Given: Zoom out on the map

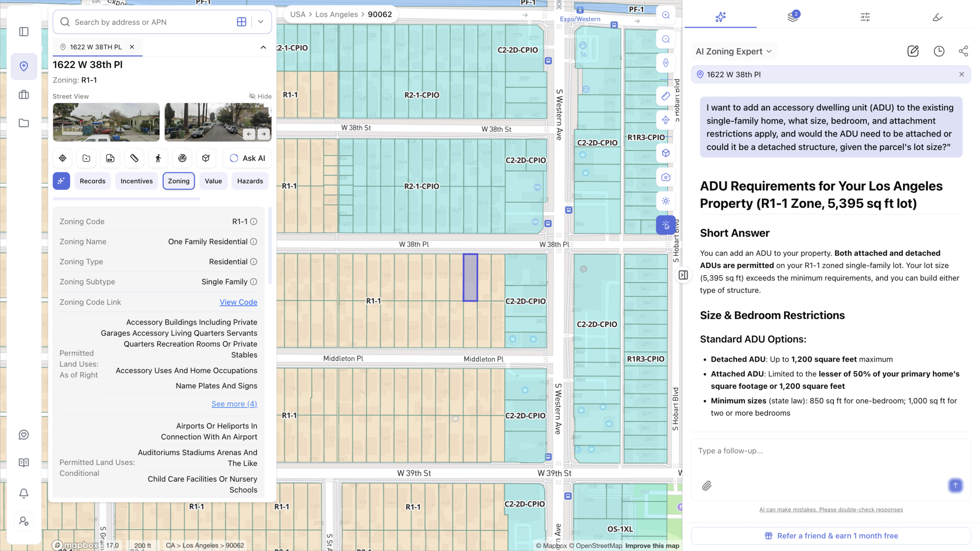Looking at the screenshot, I should (666, 39).
